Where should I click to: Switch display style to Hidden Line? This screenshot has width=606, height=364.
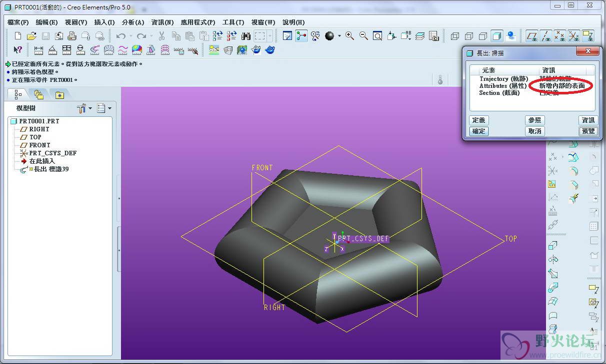click(469, 36)
